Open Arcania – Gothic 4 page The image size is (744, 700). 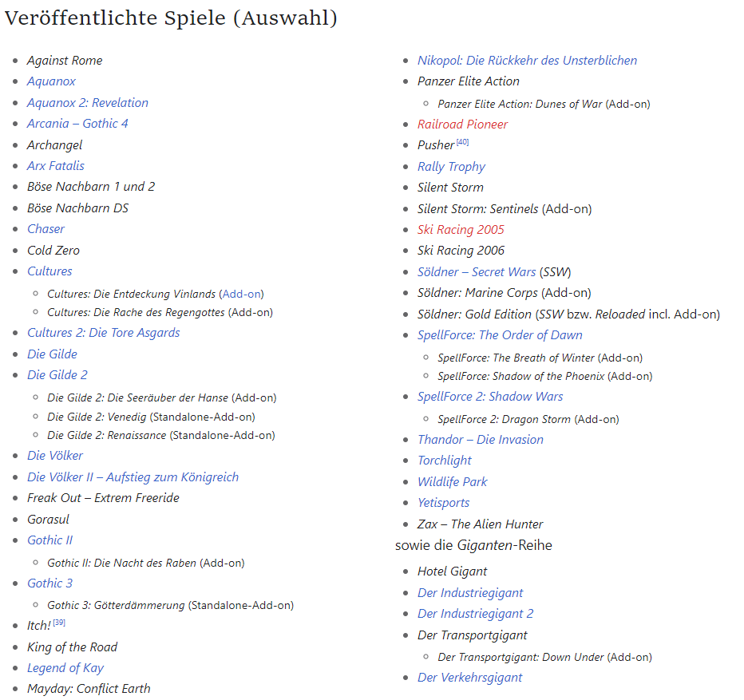(77, 124)
